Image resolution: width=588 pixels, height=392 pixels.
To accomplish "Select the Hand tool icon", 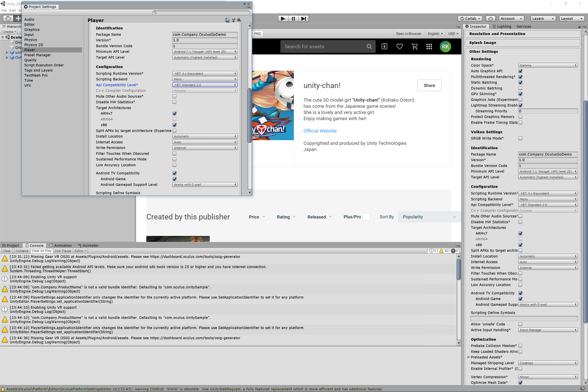I will (8, 19).
